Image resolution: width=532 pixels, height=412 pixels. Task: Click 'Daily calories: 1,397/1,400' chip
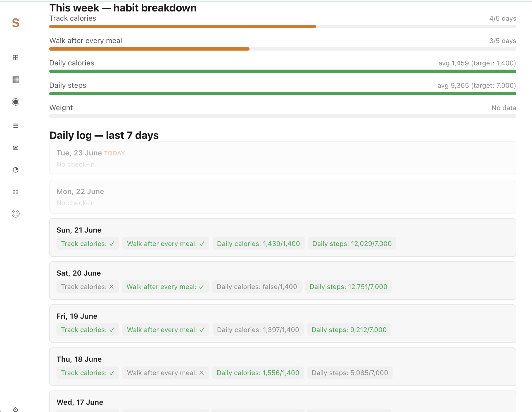click(258, 330)
